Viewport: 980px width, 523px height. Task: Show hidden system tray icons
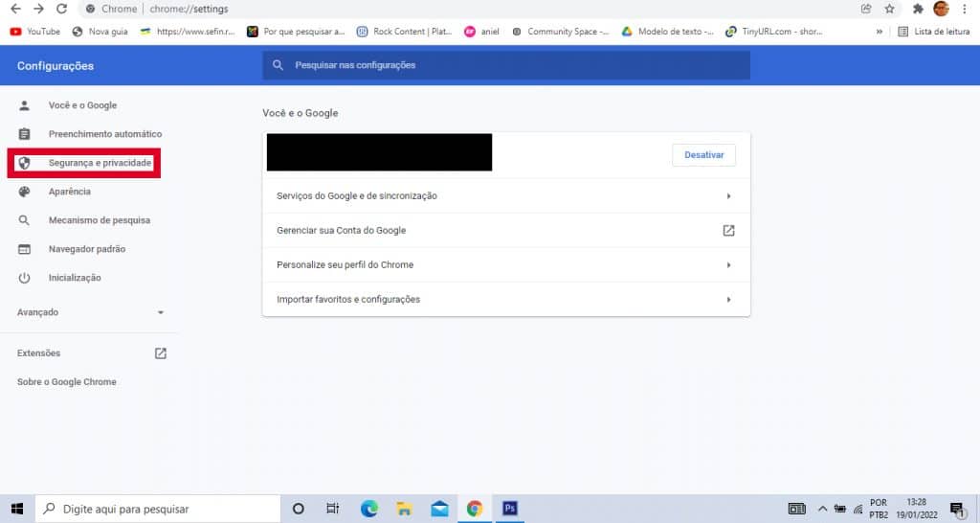[x=822, y=509]
